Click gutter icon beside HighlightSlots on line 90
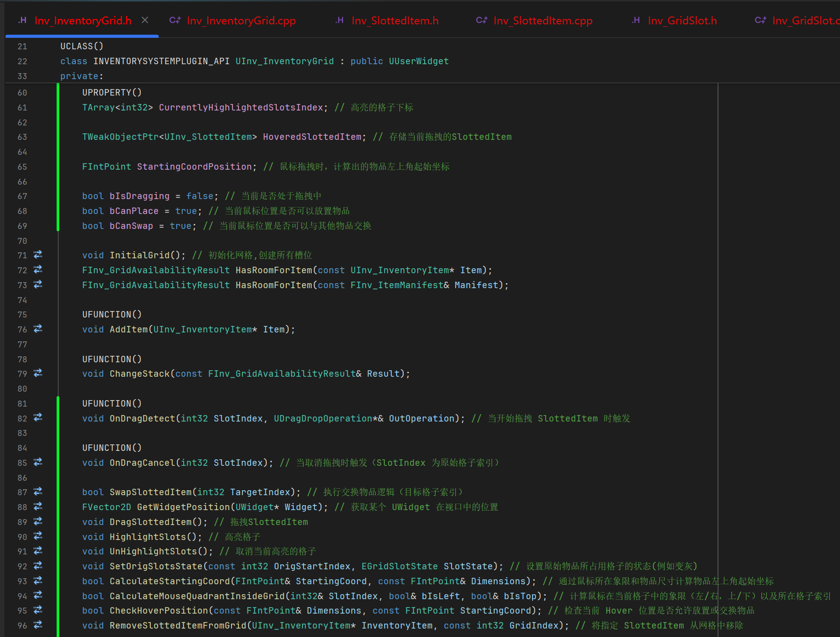Screen dimensions: 840x637 pyautogui.click(x=38, y=536)
